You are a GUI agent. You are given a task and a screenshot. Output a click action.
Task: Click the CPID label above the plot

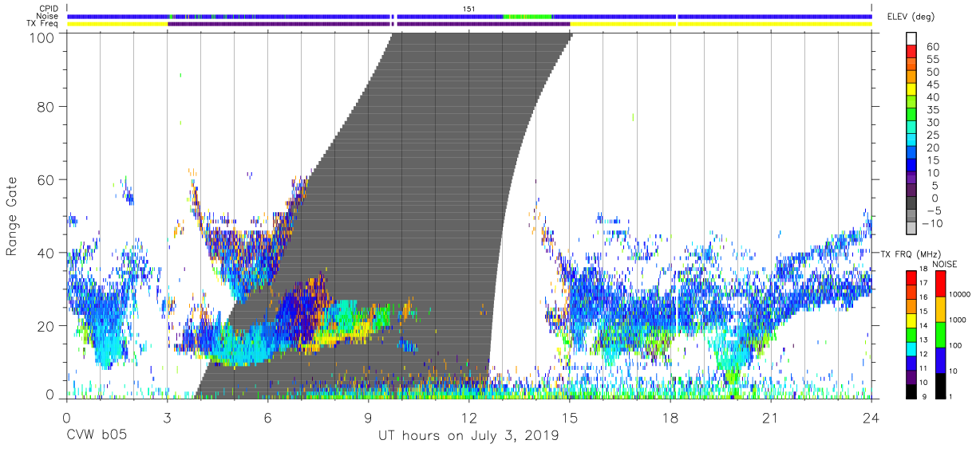point(48,8)
